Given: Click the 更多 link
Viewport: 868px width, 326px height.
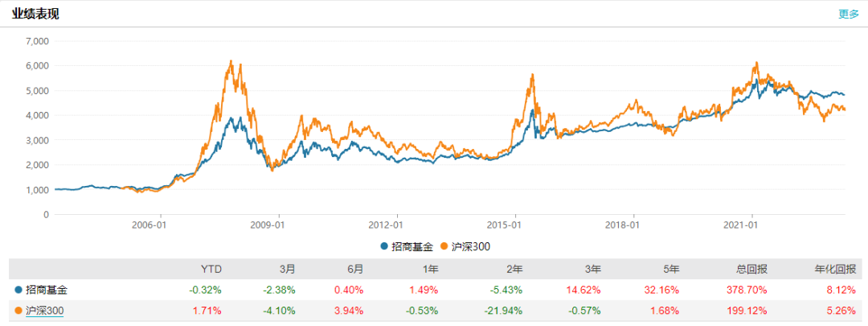Looking at the screenshot, I should [x=848, y=14].
